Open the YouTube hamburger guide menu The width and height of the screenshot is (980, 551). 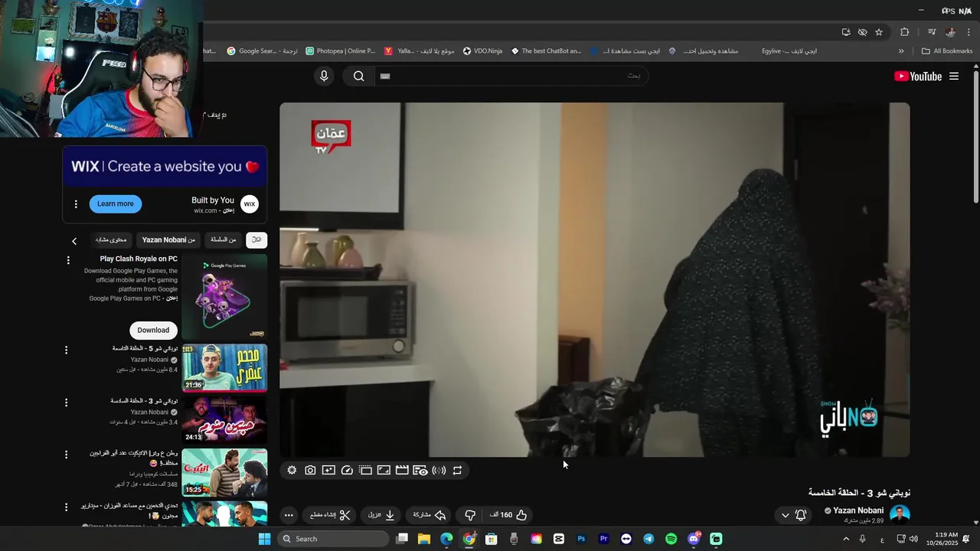coord(954,76)
